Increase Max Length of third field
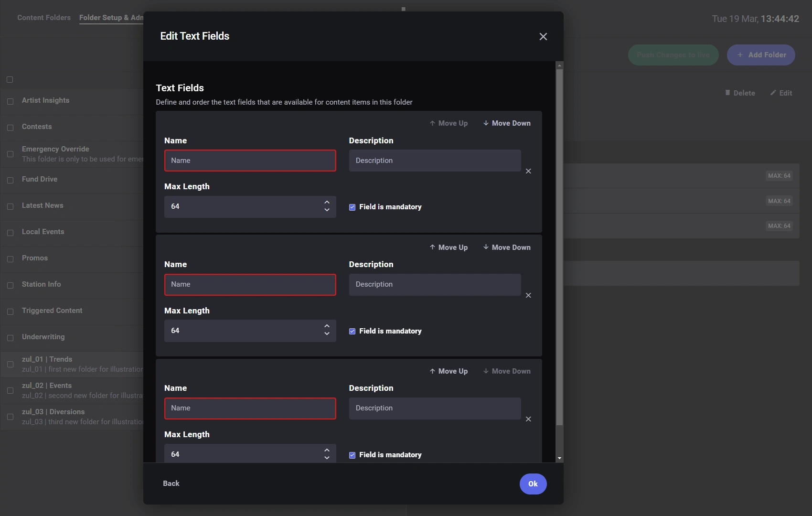 click(327, 450)
